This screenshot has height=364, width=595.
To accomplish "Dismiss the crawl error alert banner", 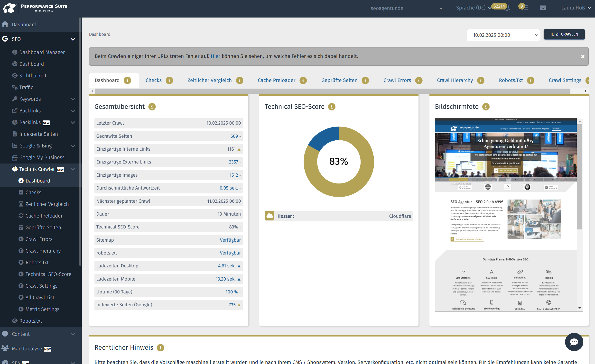I will tap(583, 57).
